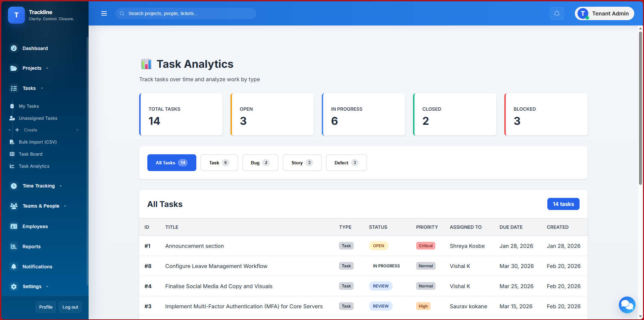This screenshot has height=320, width=644.
Task: Switch to the Story filter tab
Action: (302, 163)
